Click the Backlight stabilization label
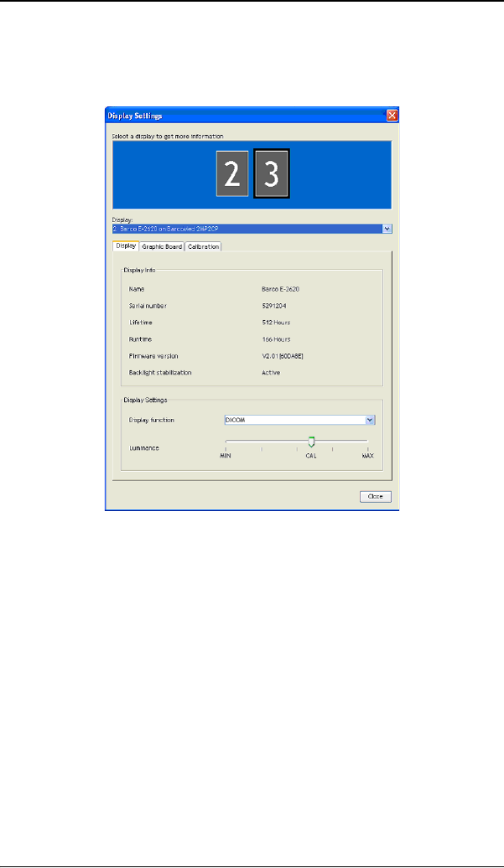The height and width of the screenshot is (868, 504). pos(160,373)
